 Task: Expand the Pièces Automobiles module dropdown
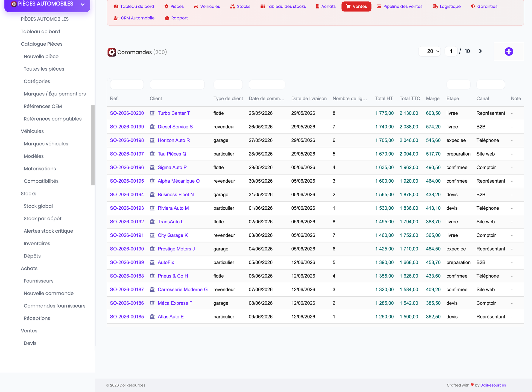click(x=83, y=4)
